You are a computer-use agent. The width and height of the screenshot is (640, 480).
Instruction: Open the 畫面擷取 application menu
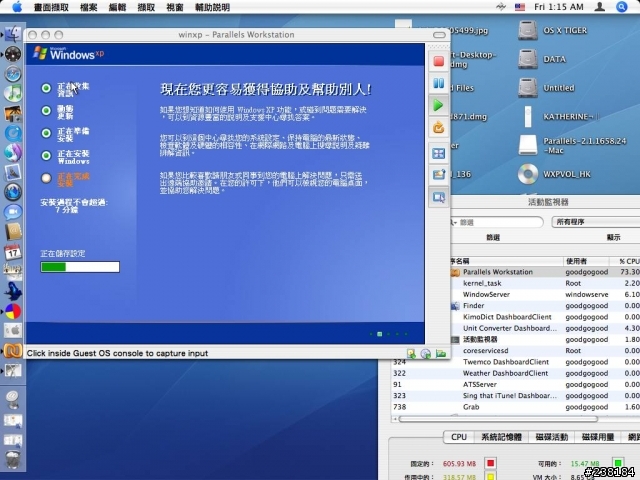[51, 7]
